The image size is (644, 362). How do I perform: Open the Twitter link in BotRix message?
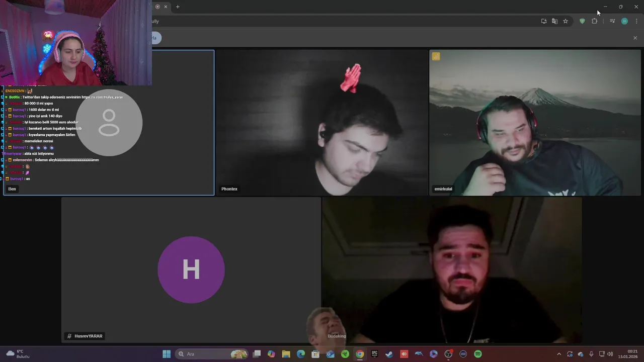pos(103,97)
